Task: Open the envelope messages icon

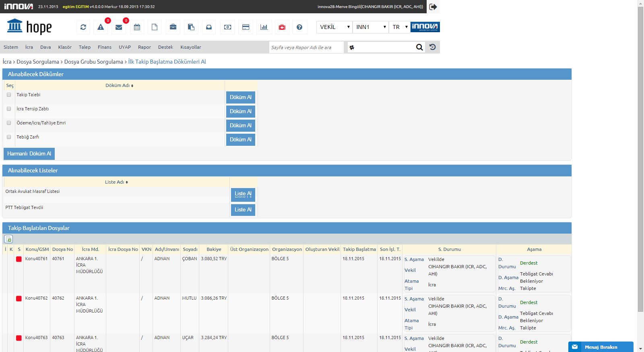Action: point(119,27)
